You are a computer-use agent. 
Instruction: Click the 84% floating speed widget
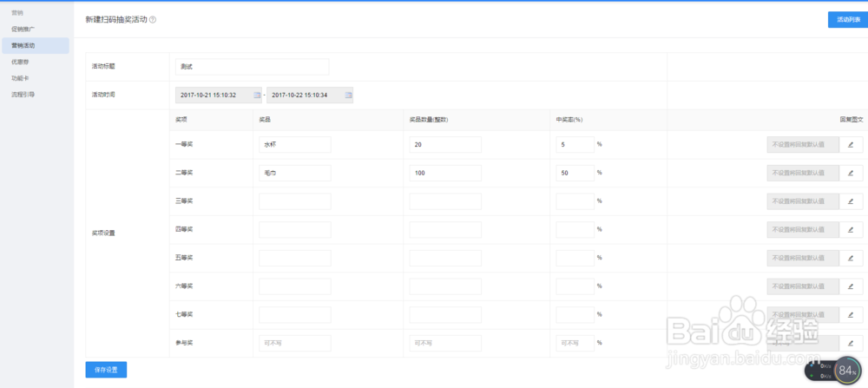pos(847,370)
